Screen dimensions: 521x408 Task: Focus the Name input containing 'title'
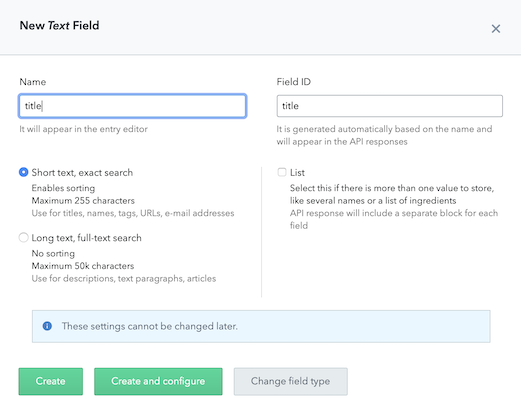133,106
